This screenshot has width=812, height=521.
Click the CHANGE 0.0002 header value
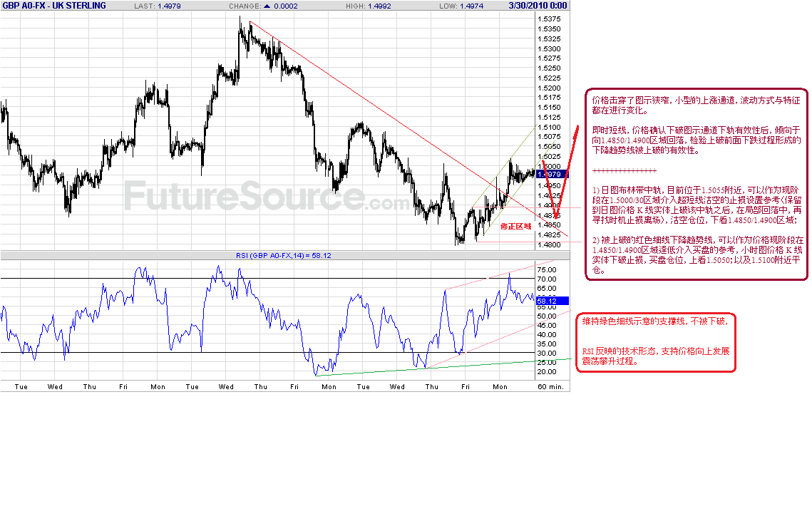(x=264, y=6)
